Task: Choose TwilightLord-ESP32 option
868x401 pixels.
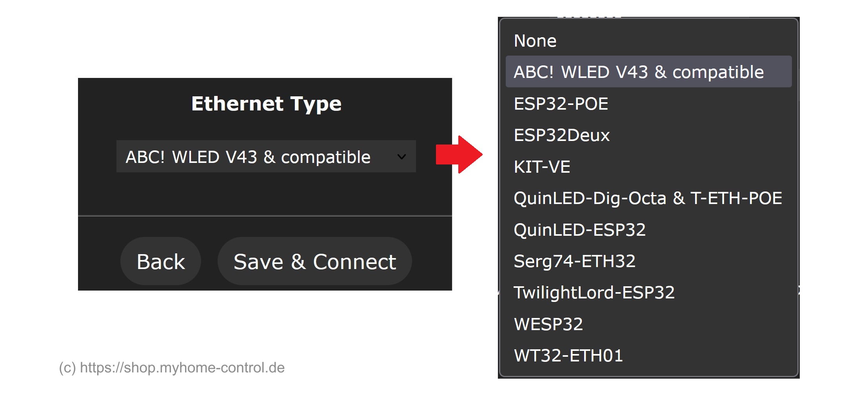Action: click(648, 293)
